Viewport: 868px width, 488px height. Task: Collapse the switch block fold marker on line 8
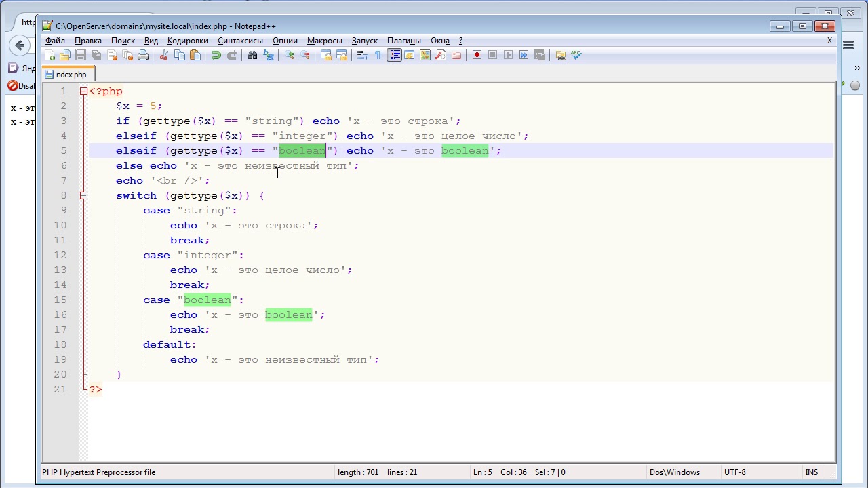(x=83, y=196)
